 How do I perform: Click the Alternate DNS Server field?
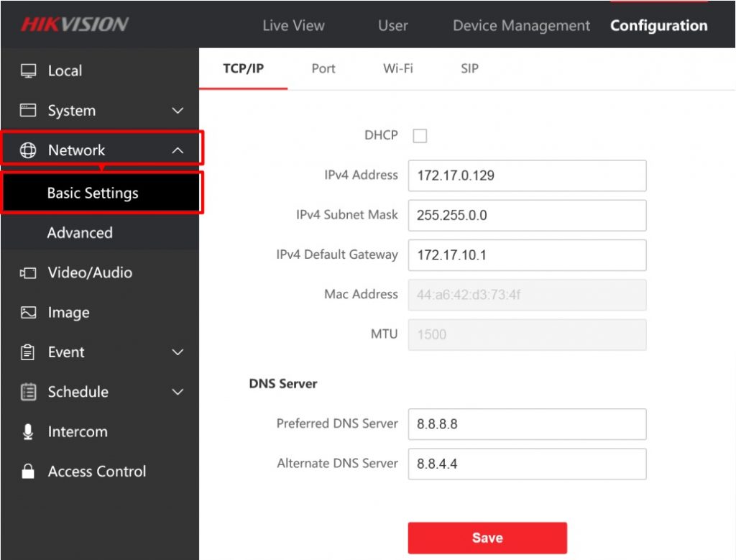click(527, 464)
